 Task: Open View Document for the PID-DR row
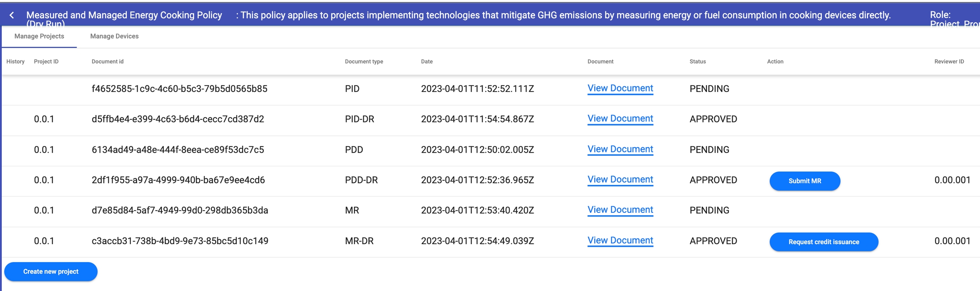(620, 119)
